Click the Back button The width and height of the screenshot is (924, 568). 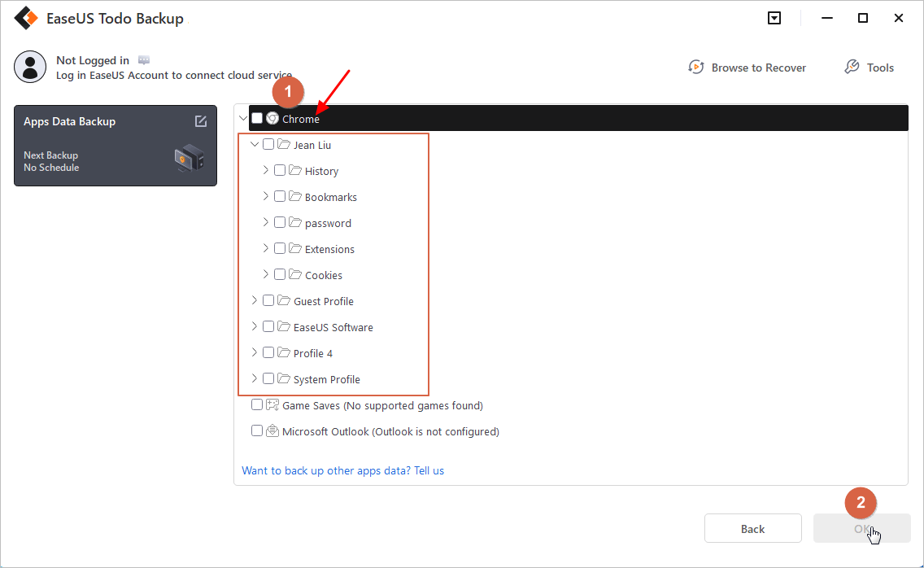[752, 529]
